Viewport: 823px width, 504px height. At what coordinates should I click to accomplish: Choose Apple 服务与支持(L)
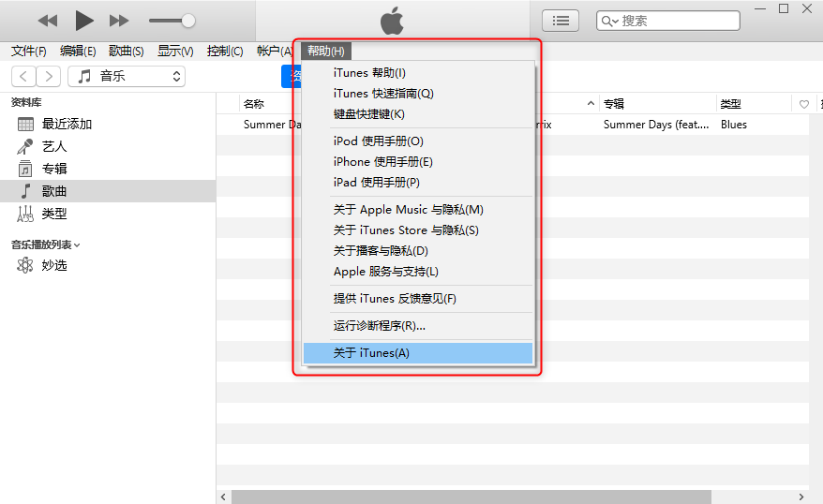(x=418, y=271)
